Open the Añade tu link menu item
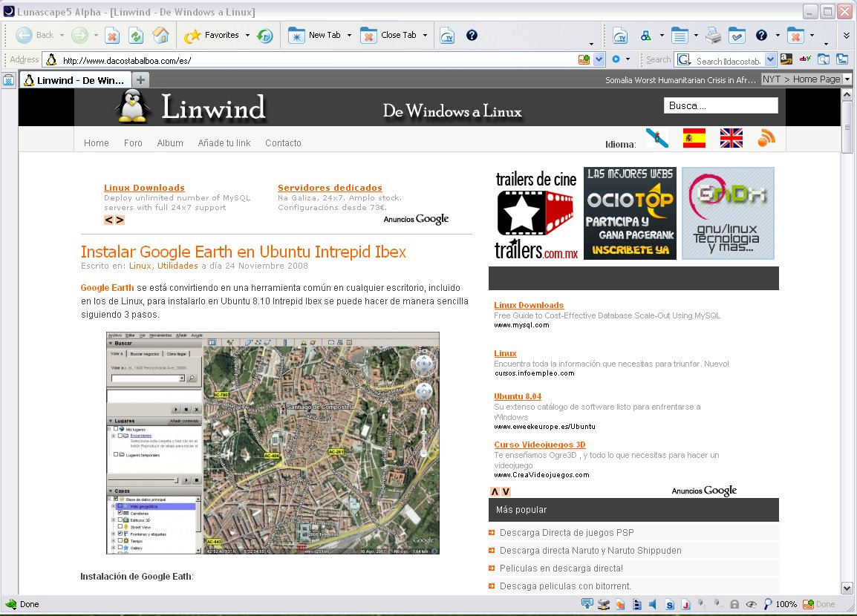This screenshot has width=857, height=616. [x=224, y=143]
